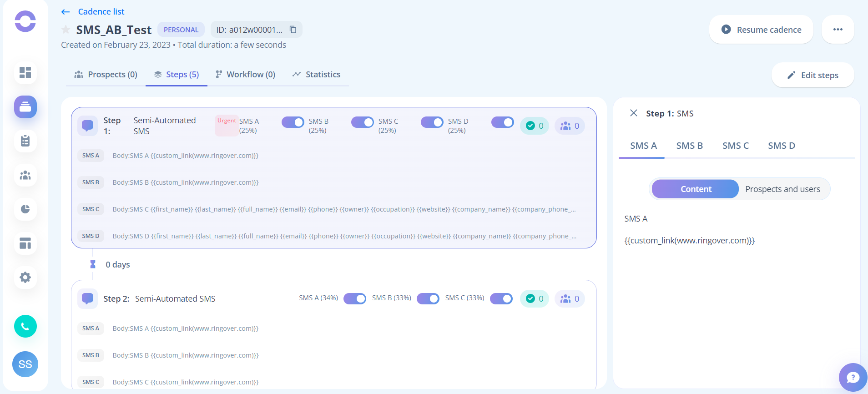
Task: Switch to the Statistics tab
Action: click(x=316, y=74)
